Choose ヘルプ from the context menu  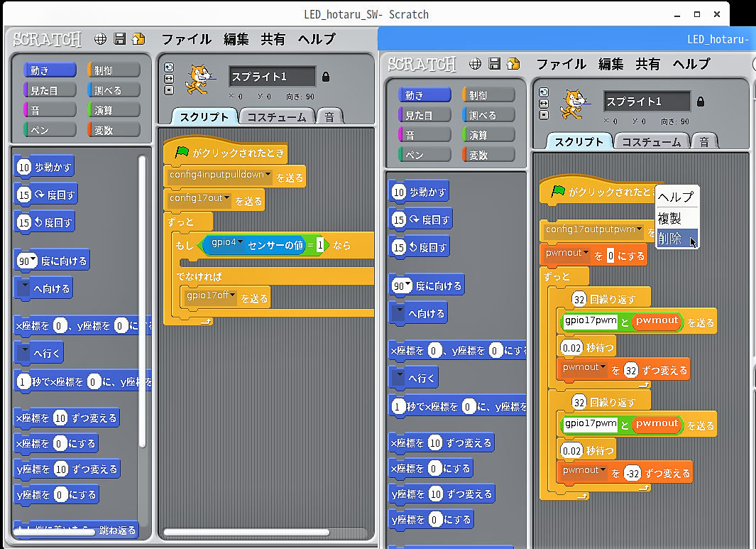676,197
